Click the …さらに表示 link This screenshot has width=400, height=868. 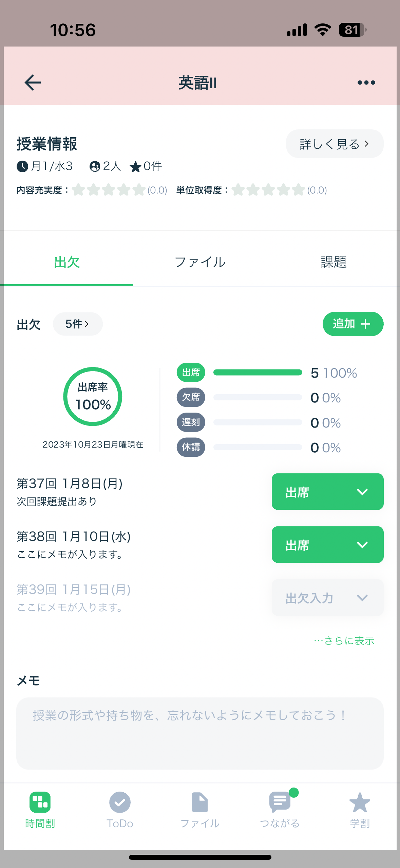344,640
